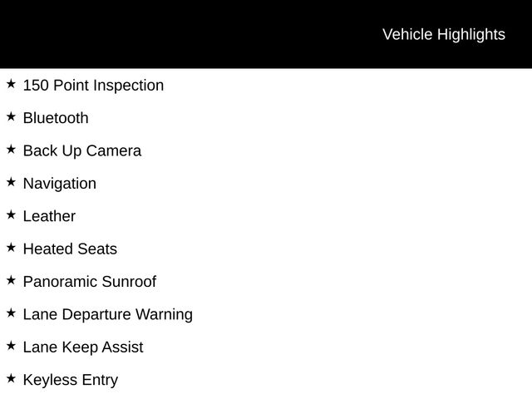Select the star beside Lane Keep Assist
532x399 pixels.
(x=11, y=346)
